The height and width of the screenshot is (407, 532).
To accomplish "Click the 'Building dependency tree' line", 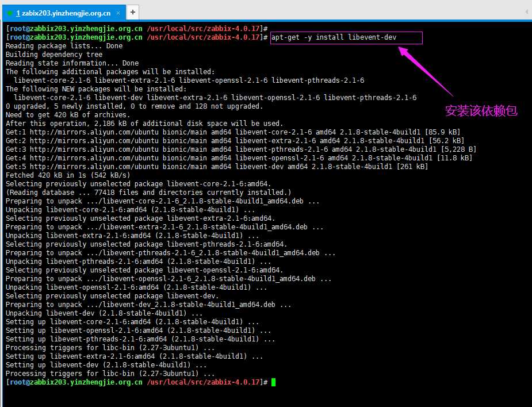I will [54, 55].
